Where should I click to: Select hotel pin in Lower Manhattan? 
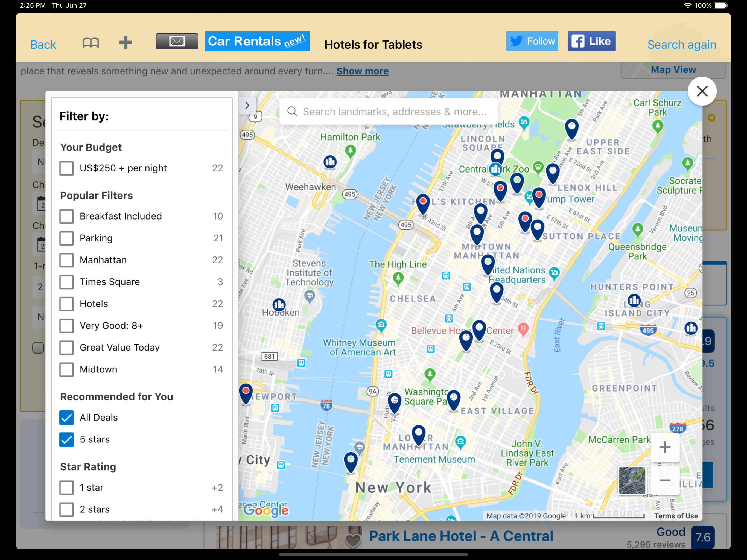coord(418,435)
